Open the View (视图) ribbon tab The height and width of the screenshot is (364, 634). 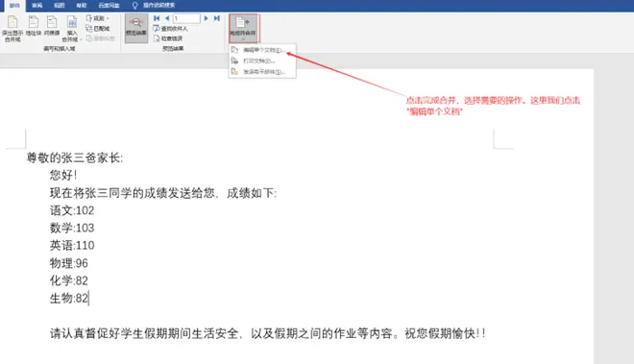(59, 5)
